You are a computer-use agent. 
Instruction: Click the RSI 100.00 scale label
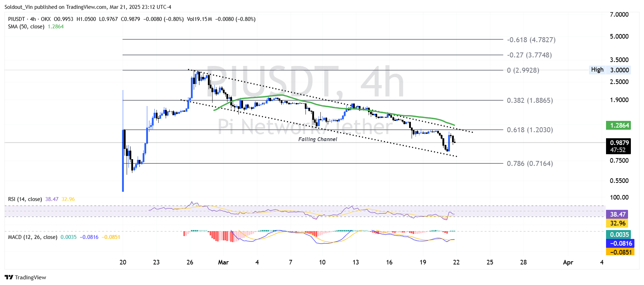[619, 197]
